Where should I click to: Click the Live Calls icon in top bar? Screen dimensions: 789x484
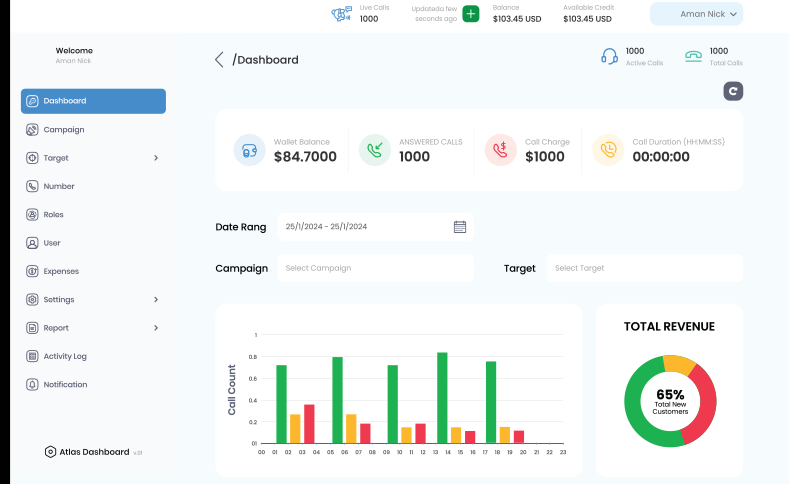click(342, 14)
